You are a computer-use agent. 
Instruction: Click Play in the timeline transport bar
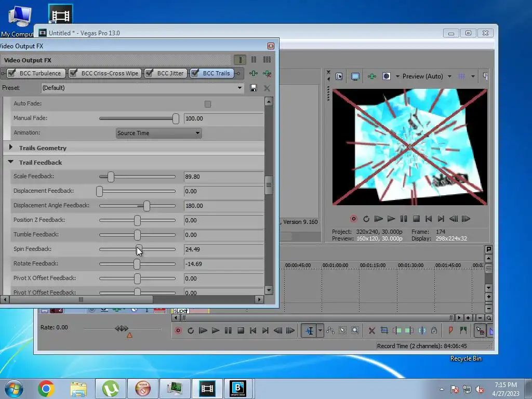tap(216, 330)
